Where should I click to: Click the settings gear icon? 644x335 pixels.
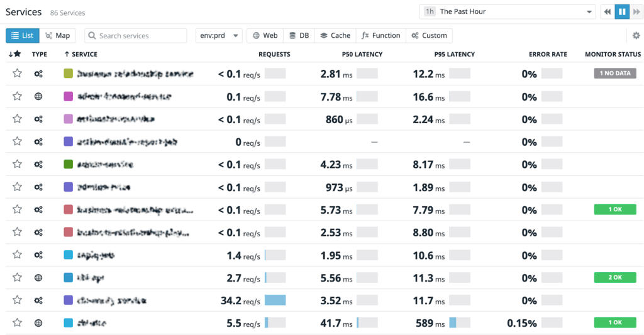tap(636, 36)
